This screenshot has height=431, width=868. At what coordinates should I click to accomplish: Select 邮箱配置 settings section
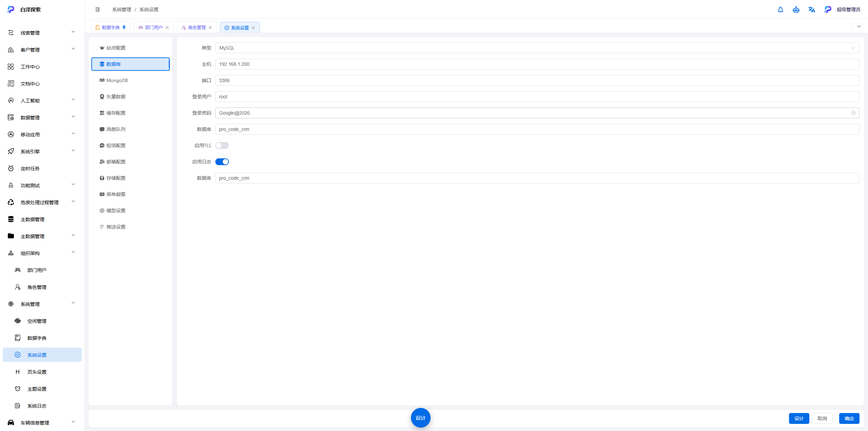pyautogui.click(x=130, y=162)
